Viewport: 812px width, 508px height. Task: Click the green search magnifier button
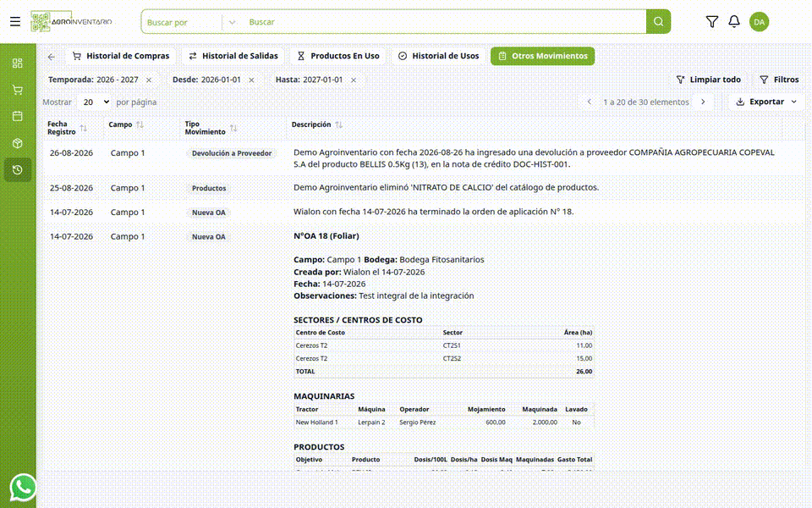tap(658, 22)
